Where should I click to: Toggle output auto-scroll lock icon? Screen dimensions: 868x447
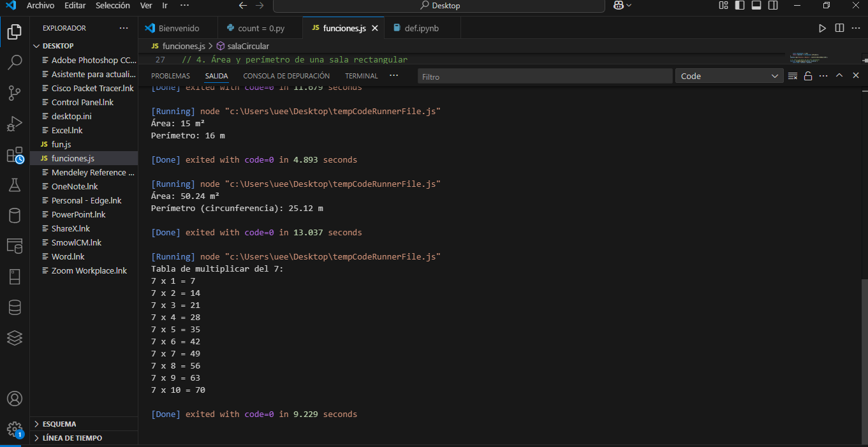click(808, 76)
